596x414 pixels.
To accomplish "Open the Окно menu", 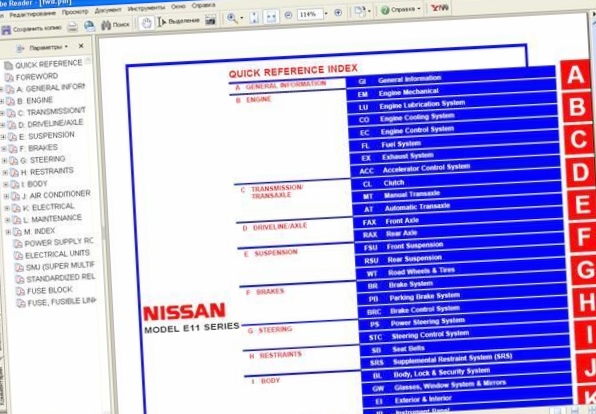I will click(x=178, y=7).
